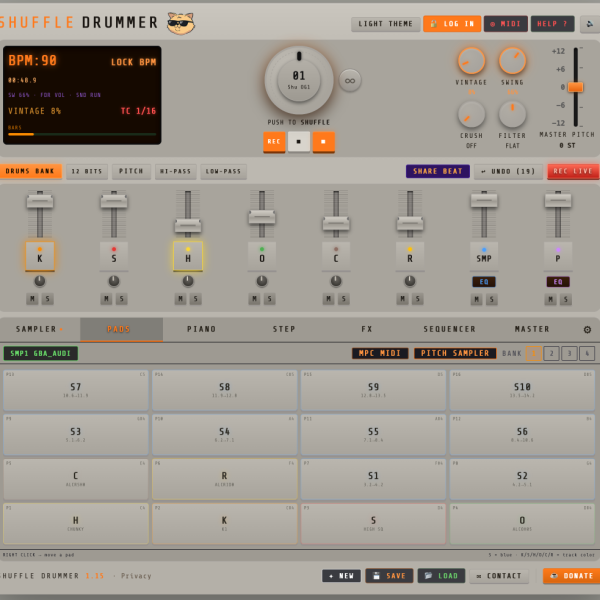Toggle the speaker sound icon
This screenshot has height=600, width=600.
pyautogui.click(x=590, y=24)
